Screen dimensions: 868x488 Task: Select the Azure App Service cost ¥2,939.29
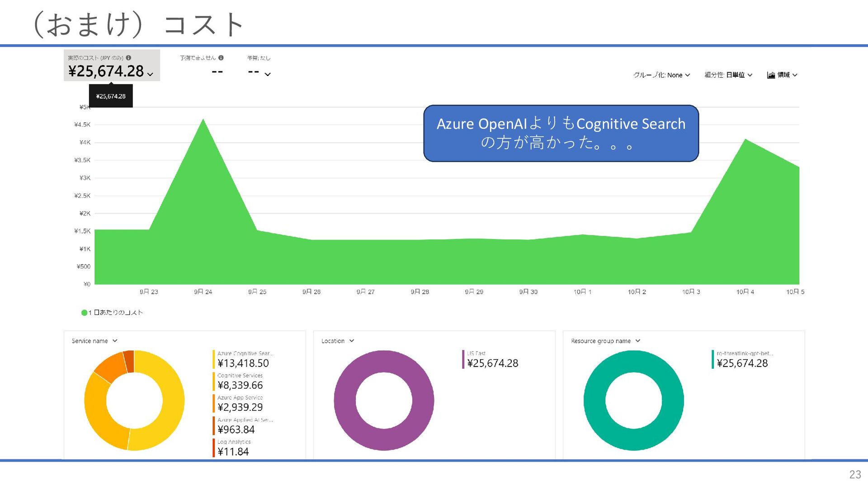click(240, 408)
